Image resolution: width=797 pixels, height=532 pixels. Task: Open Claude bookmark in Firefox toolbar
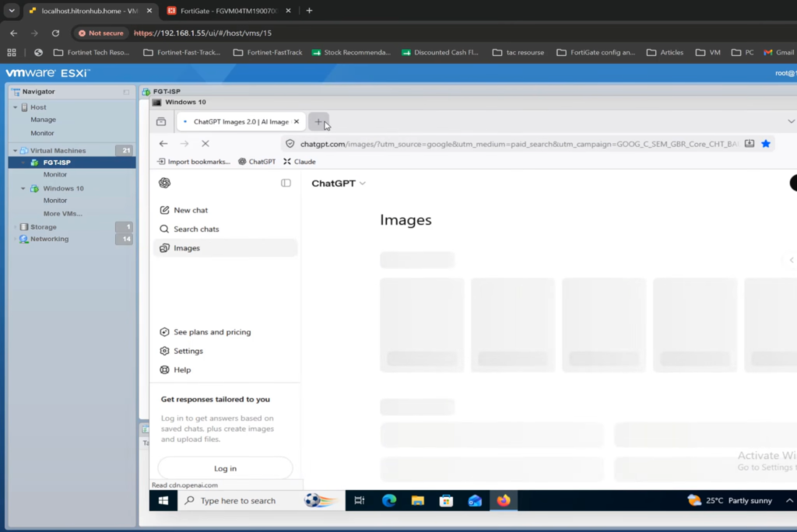click(x=300, y=162)
